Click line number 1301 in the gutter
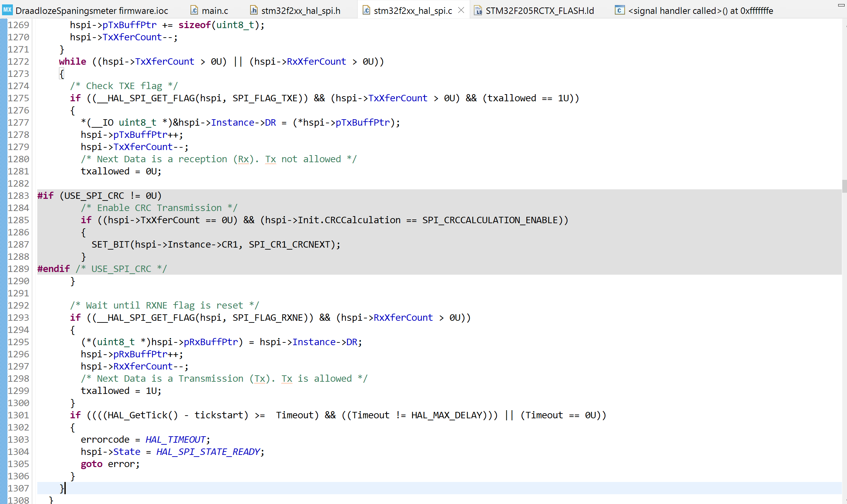Image resolution: width=847 pixels, height=504 pixels. 19,415
